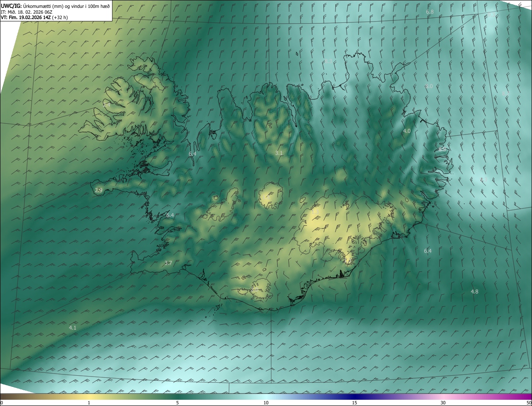Pick the 4.0 value label on the map
This screenshot has height=406, width=532.
coord(407,131)
